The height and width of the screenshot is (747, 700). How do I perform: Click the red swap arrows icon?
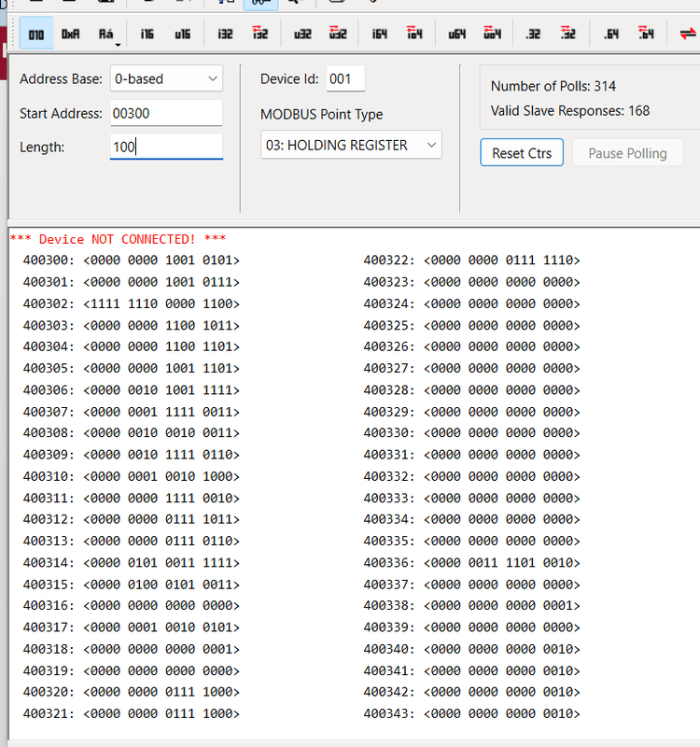coord(688,34)
